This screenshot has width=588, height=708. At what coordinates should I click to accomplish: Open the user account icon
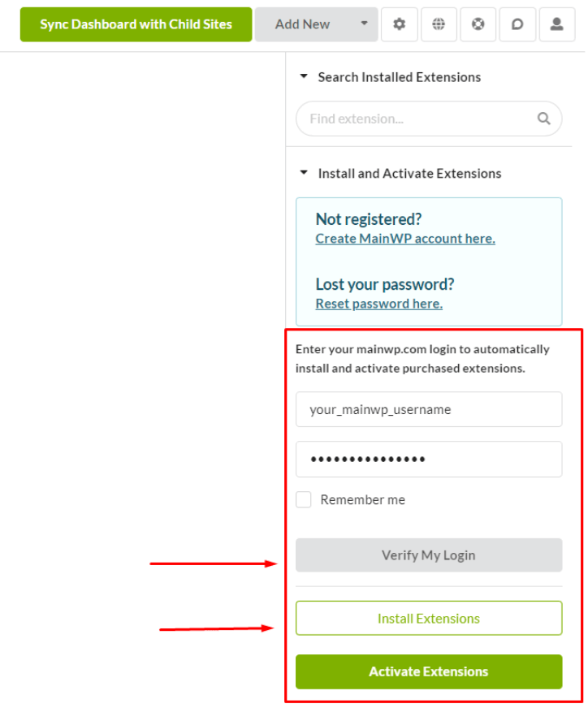click(559, 24)
